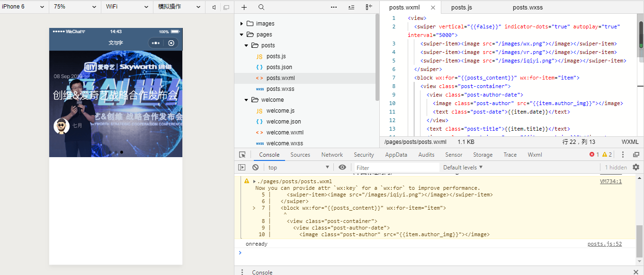Switch to the Network tab
This screenshot has width=644, height=275.
coord(332,155)
